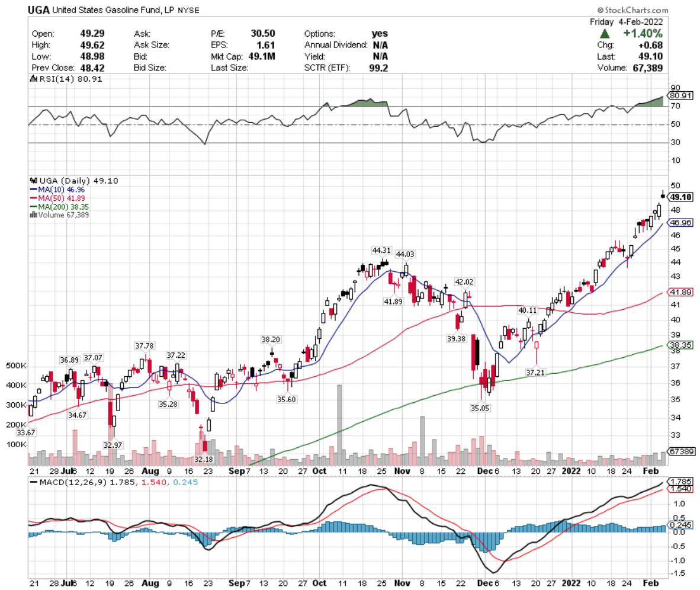Click the 37.22 price annotation
This screenshot has width=700, height=590.
click(175, 355)
